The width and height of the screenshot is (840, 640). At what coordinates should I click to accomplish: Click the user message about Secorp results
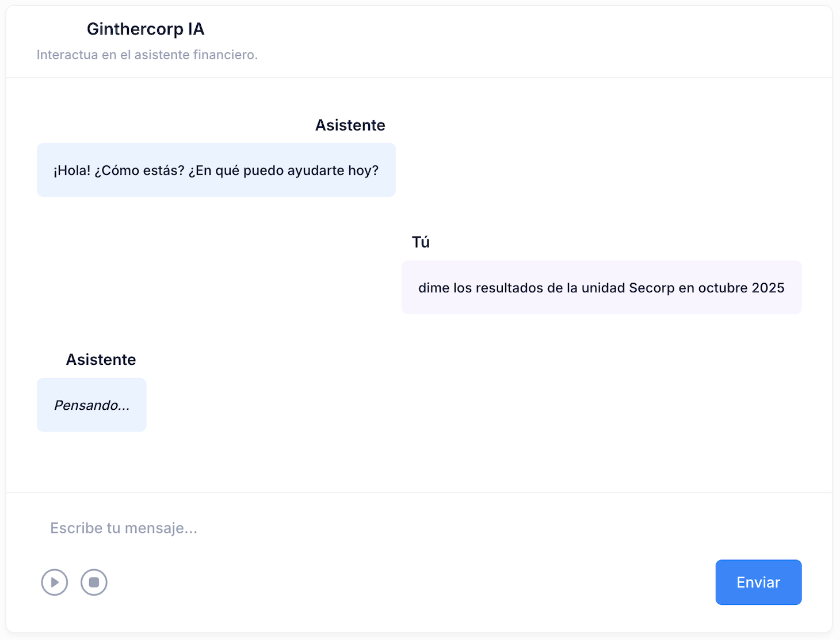[x=601, y=288]
